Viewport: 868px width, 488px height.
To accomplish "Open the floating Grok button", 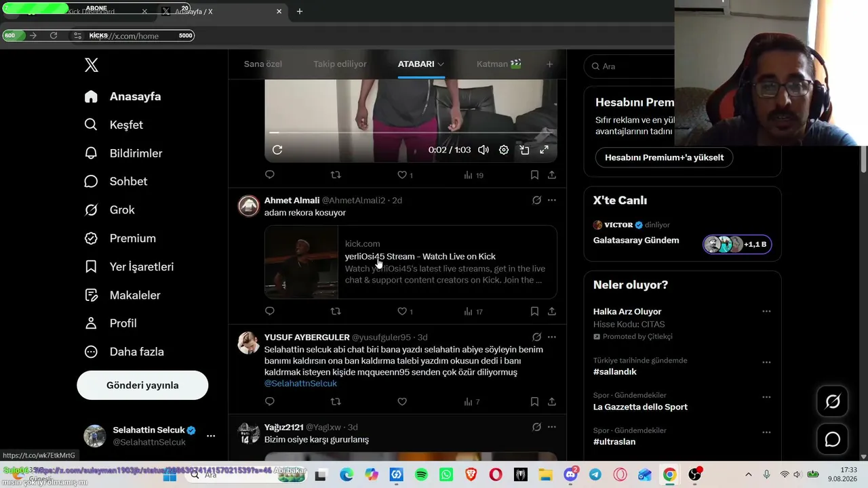I will (x=833, y=401).
